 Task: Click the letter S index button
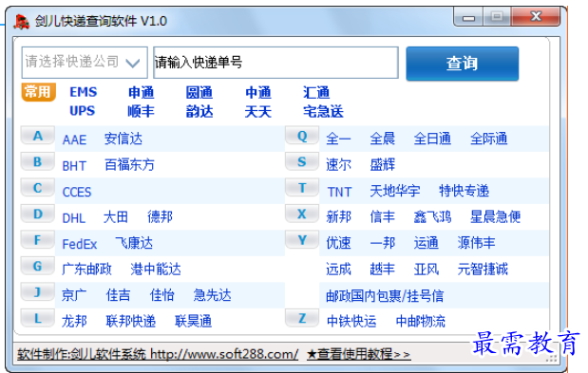point(302,161)
